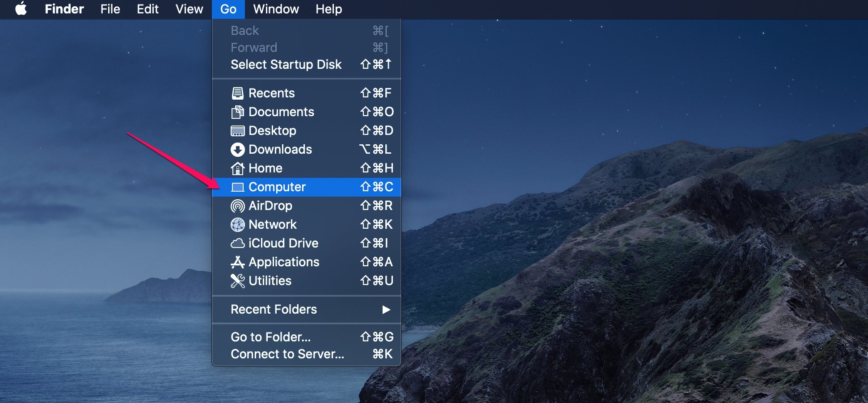Viewport: 868px width, 403px height.
Task: Click the Downloads arrow icon
Action: pyautogui.click(x=237, y=150)
